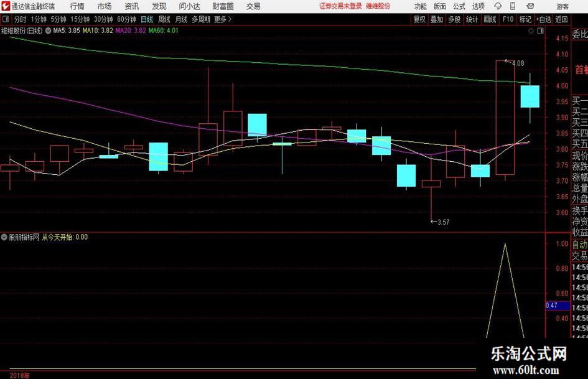Switch to the 1分钟 period
588x379 pixels.
39,19
